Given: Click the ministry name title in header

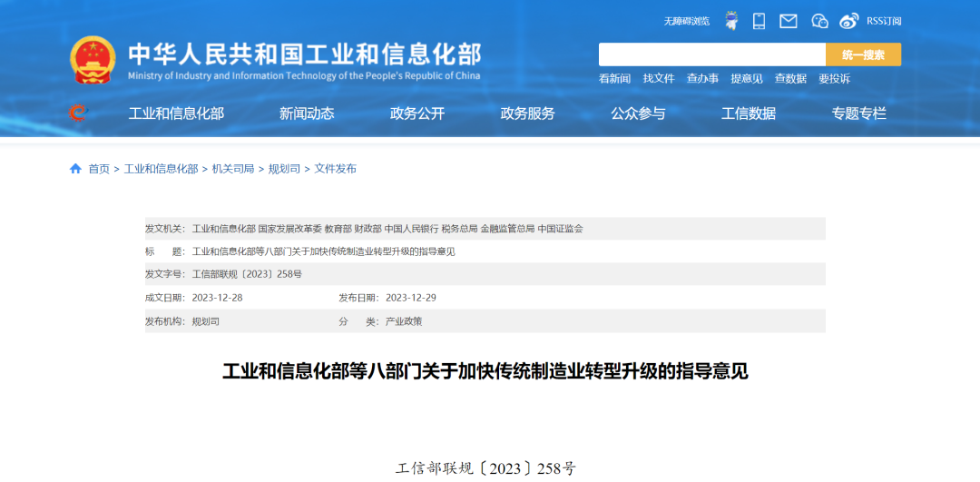Looking at the screenshot, I should 304,54.
